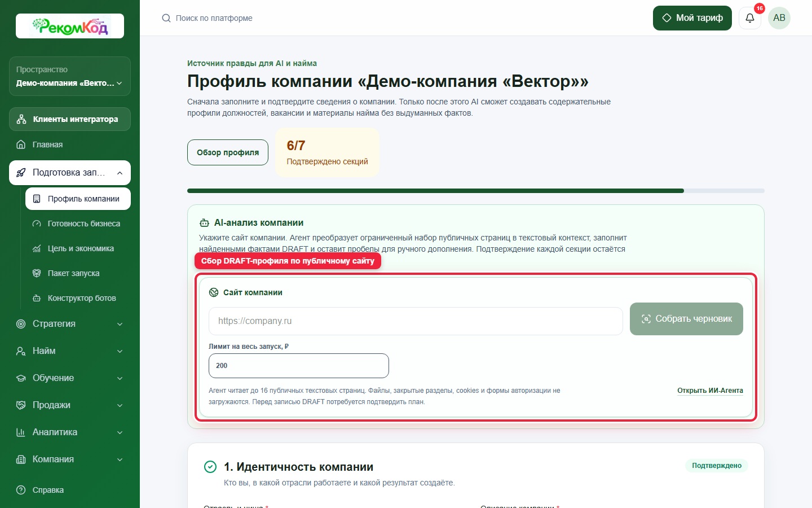This screenshot has width=812, height=508.
Task: Click the company site URL field
Action: click(x=416, y=321)
